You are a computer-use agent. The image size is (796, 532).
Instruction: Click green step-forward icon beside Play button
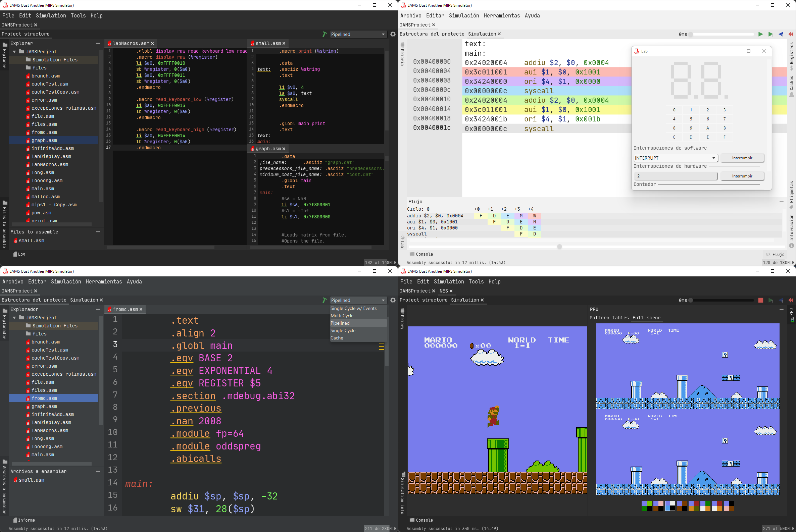[770, 34]
